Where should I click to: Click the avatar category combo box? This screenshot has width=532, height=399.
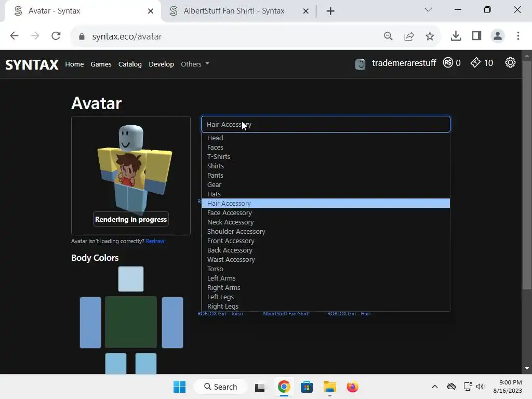(x=326, y=124)
